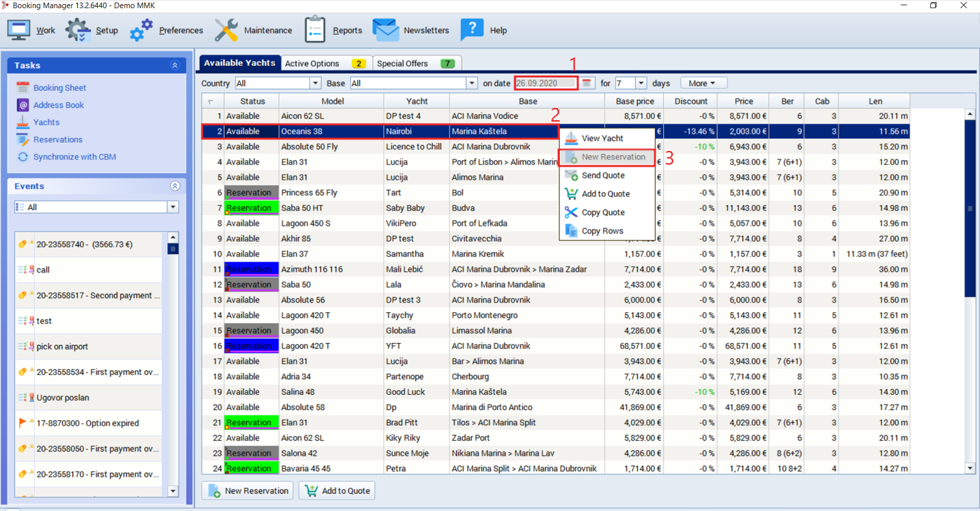This screenshot has height=511, width=980.
Task: Open the Help question mark icon
Action: [472, 29]
